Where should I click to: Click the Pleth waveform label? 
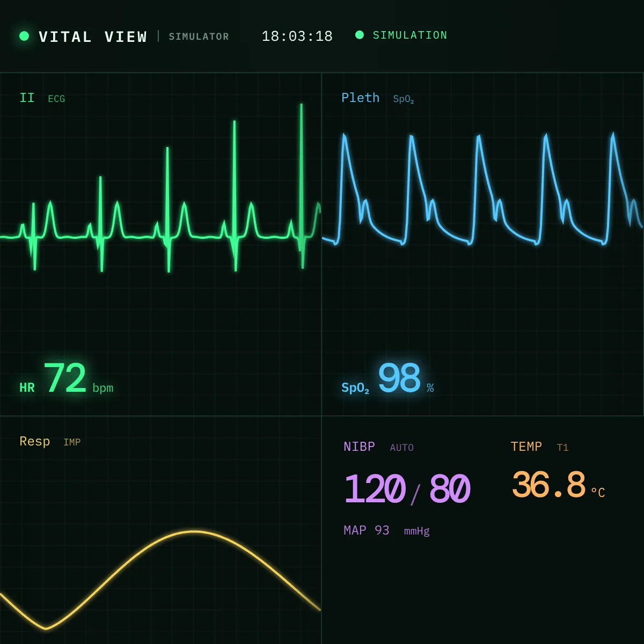[x=361, y=98]
